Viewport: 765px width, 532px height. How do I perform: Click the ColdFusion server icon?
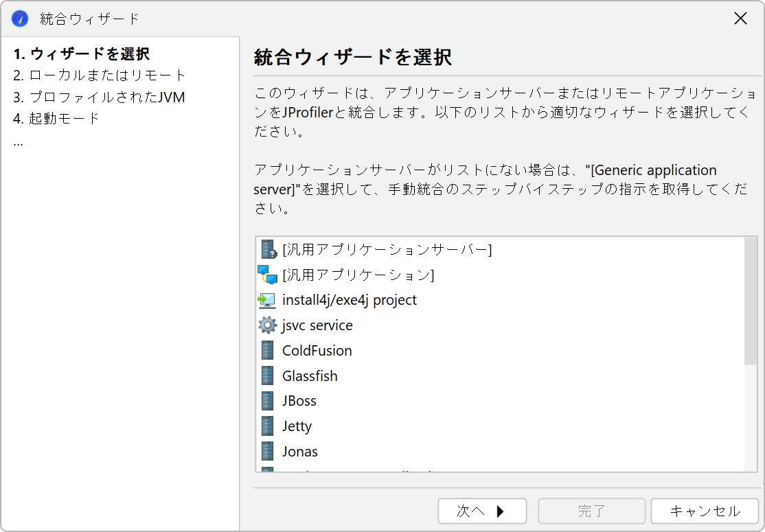pyautogui.click(x=267, y=350)
